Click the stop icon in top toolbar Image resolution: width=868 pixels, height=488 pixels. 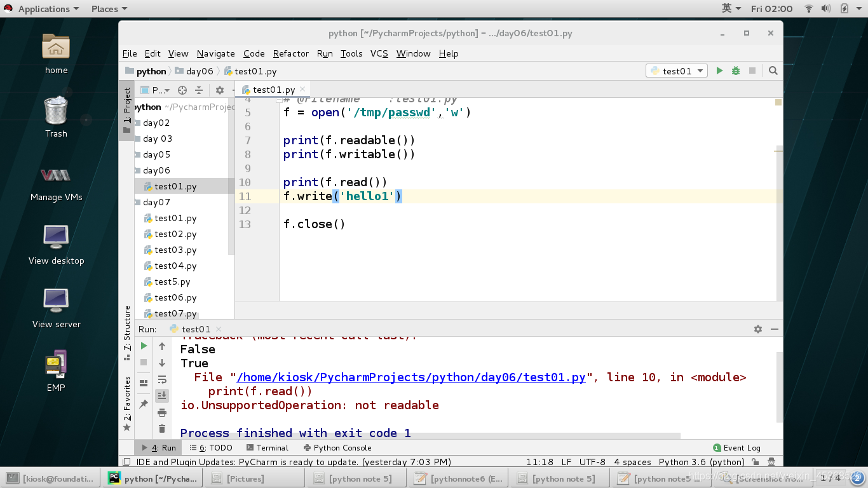click(x=752, y=71)
